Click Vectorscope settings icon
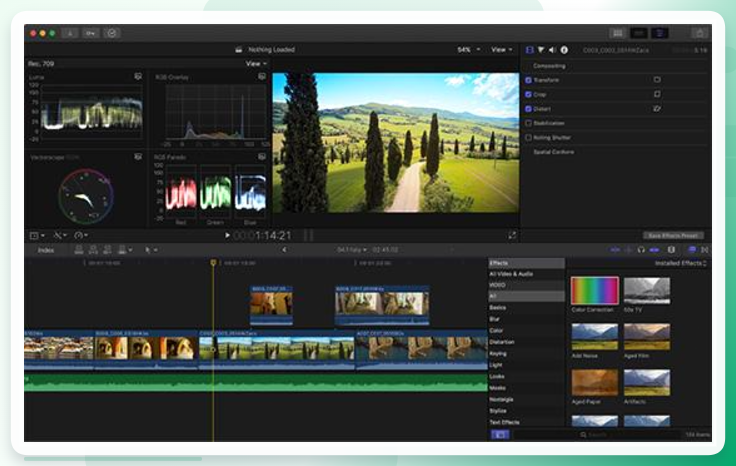This screenshot has height=466, width=736. coord(138,156)
